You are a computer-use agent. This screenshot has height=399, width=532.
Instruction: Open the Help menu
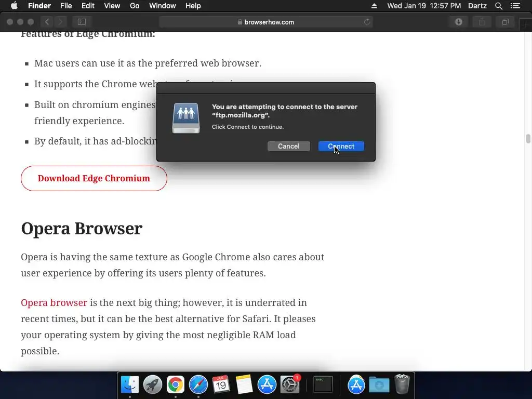coord(193,6)
